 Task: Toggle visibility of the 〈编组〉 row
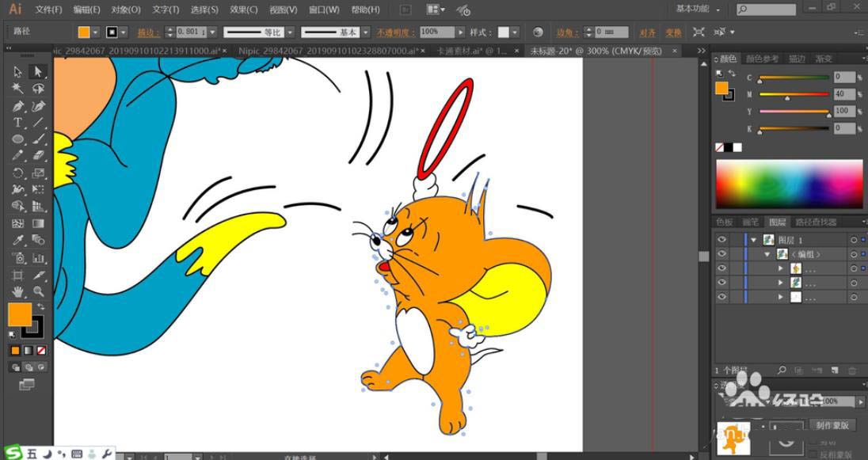click(x=721, y=254)
